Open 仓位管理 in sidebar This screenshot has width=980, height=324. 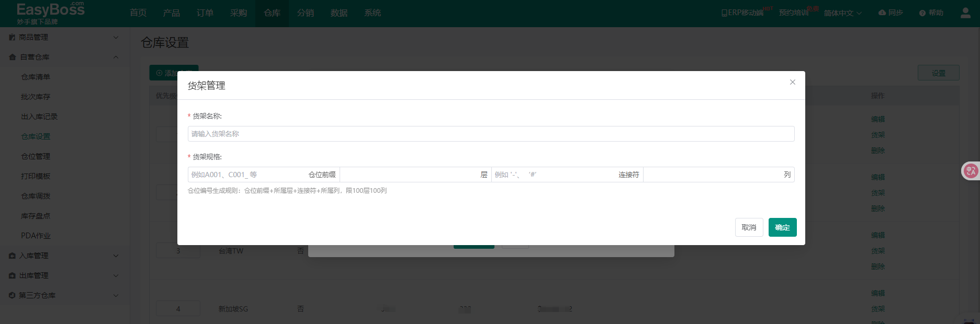(x=36, y=156)
